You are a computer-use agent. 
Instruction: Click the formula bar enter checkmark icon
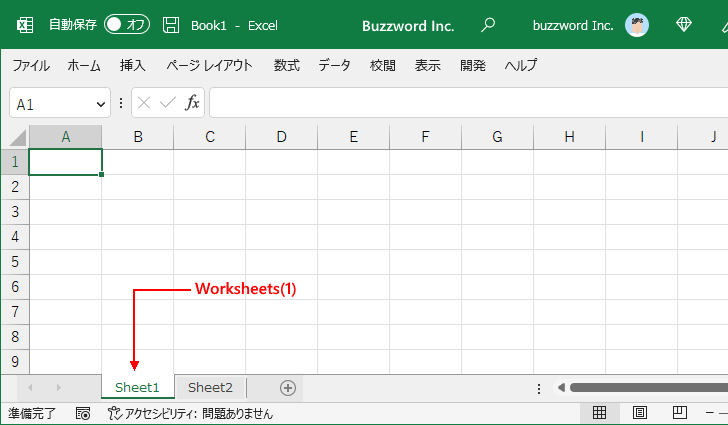pyautogui.click(x=168, y=103)
